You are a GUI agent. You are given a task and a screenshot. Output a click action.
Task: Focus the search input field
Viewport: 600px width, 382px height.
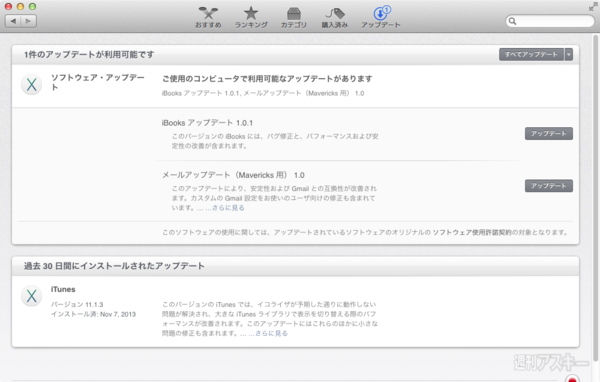point(550,21)
